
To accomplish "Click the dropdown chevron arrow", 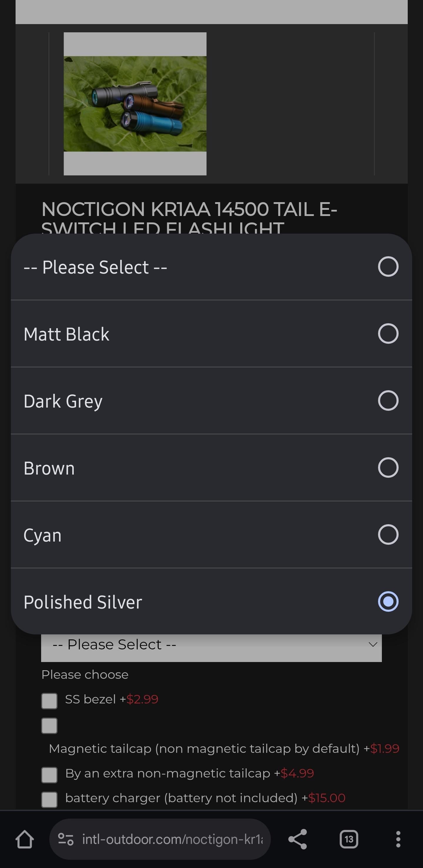I will [372, 645].
